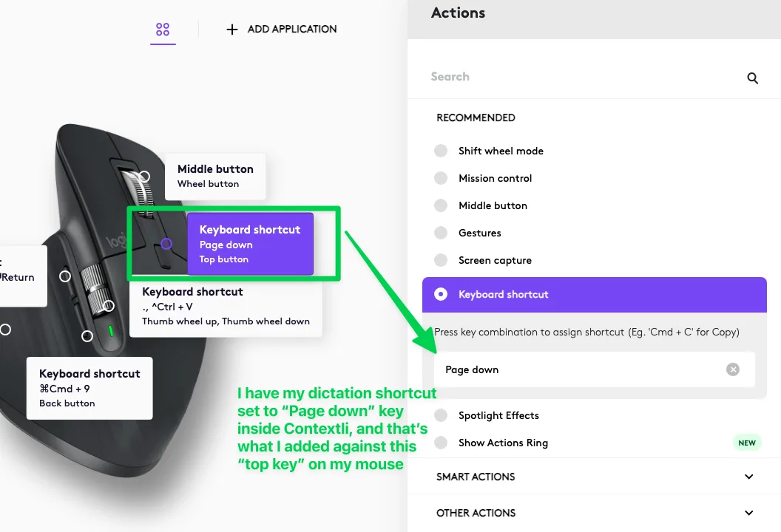Expand the Smart Actions section

[x=594, y=477]
